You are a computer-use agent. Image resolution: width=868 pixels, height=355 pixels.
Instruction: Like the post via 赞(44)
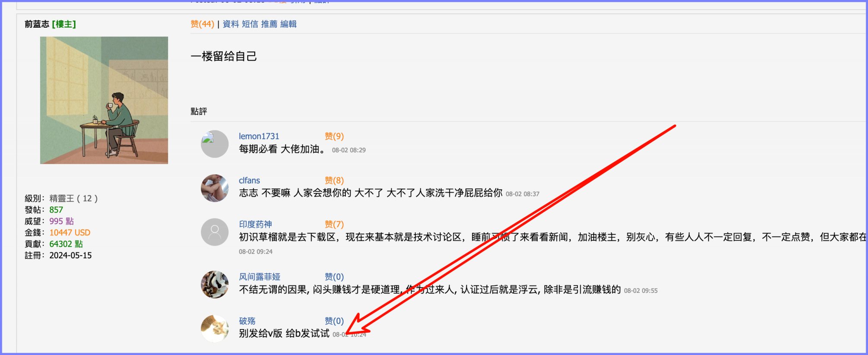point(202,24)
